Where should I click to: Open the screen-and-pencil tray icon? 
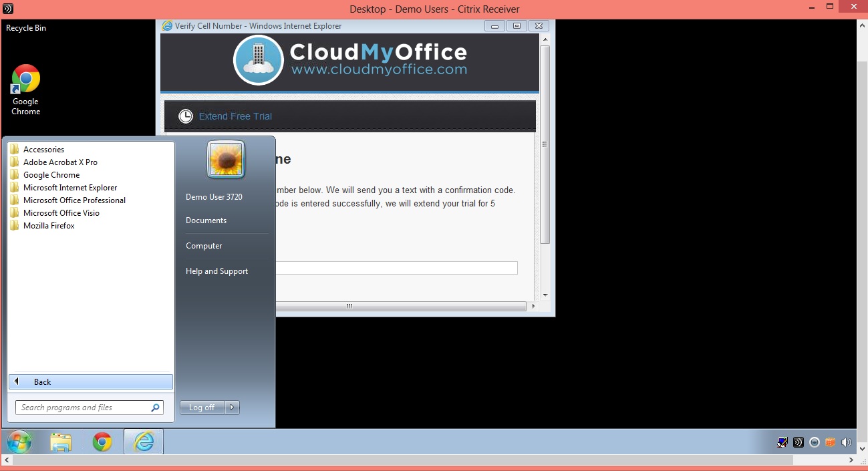pos(782,442)
